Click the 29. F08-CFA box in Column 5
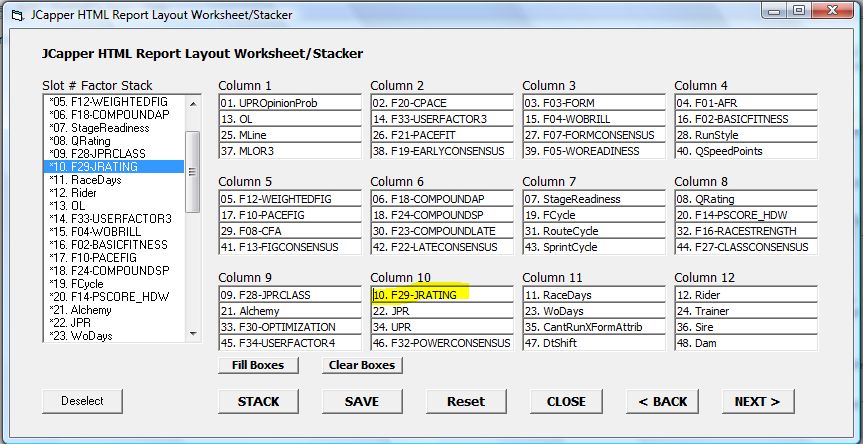The height and width of the screenshot is (444, 863). pos(290,231)
